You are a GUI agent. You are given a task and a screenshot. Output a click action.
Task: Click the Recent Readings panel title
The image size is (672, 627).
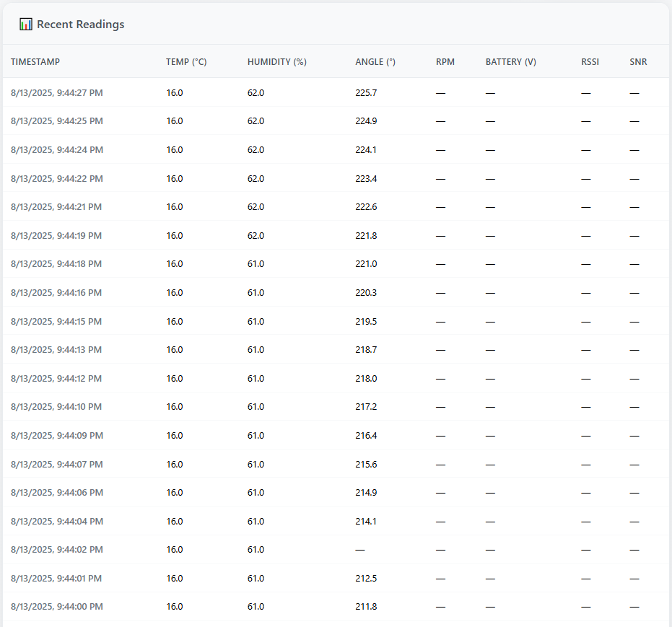[x=79, y=24]
